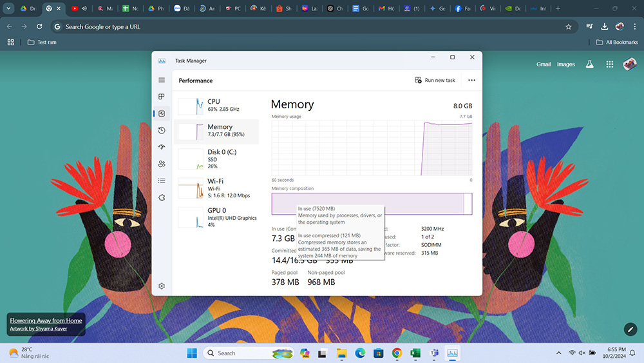Open All Bookmarks folder

(x=617, y=43)
